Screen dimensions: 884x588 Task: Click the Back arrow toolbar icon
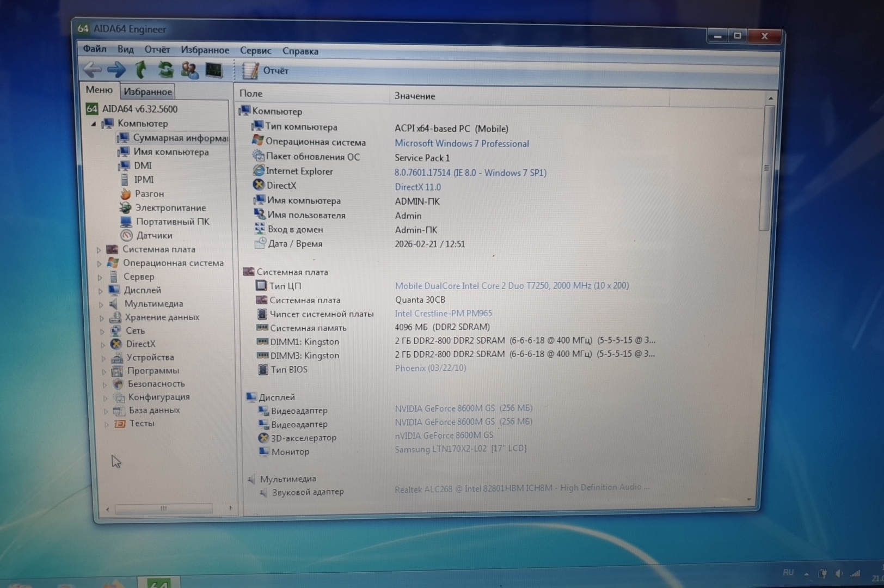(x=93, y=70)
